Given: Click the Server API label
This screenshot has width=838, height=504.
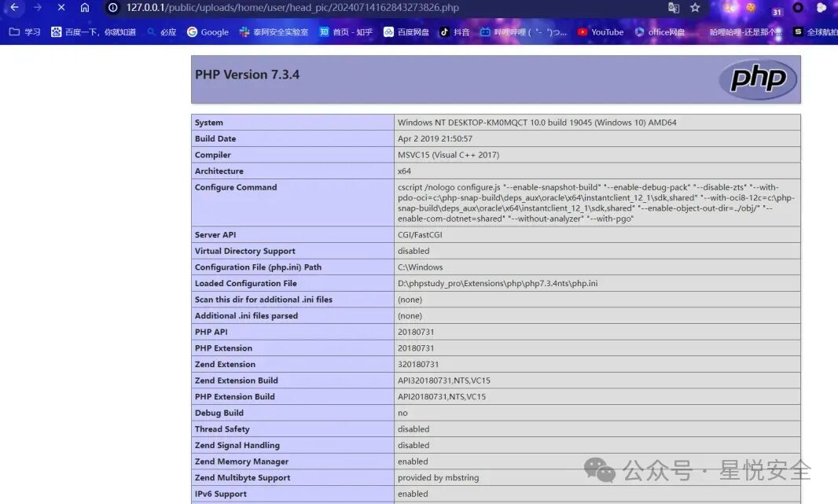Looking at the screenshot, I should click(215, 234).
